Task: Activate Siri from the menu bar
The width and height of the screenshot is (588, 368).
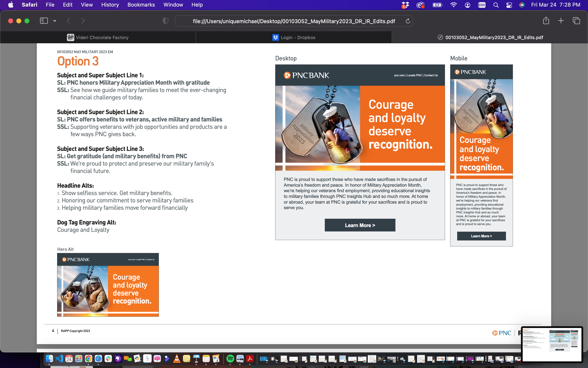Action: 522,5
